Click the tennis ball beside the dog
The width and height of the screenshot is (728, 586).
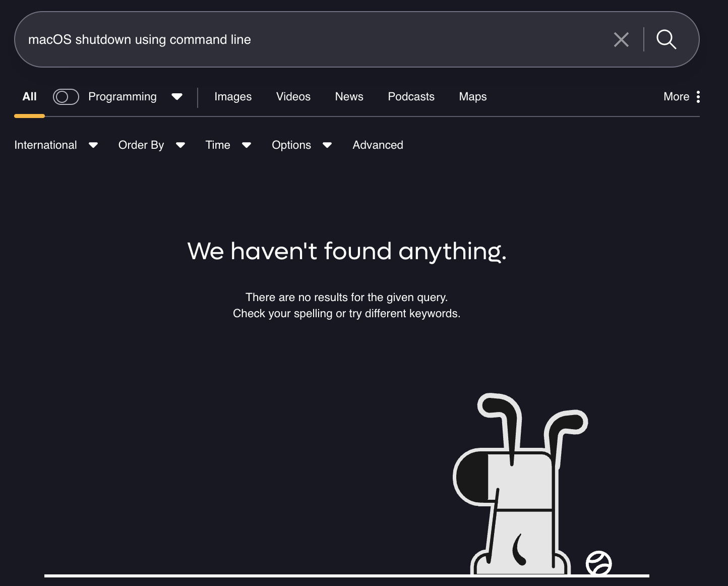[x=598, y=563]
